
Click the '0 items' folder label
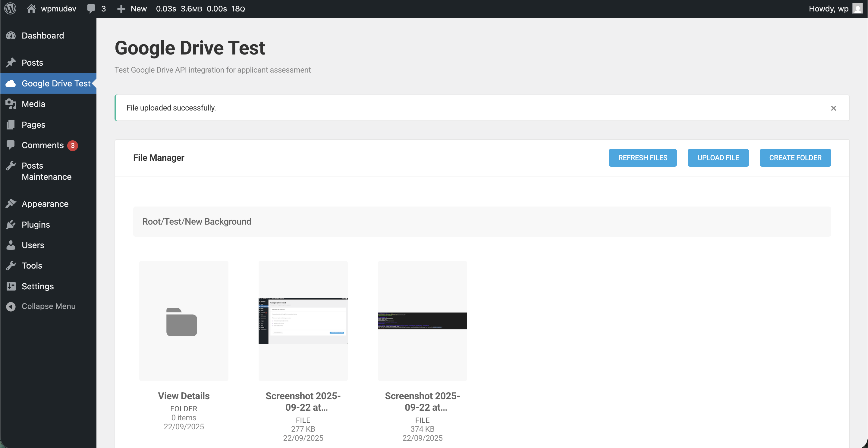[184, 418]
